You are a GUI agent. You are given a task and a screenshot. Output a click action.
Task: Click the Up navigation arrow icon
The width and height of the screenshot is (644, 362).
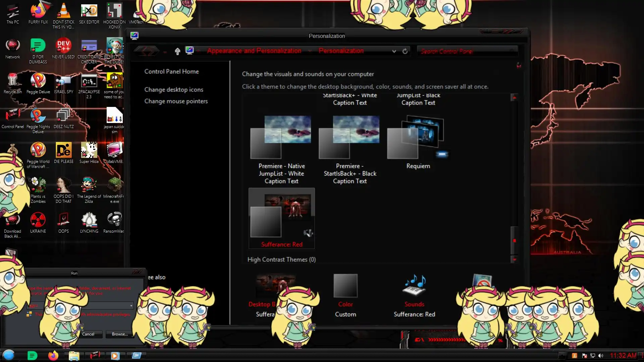[x=177, y=51]
